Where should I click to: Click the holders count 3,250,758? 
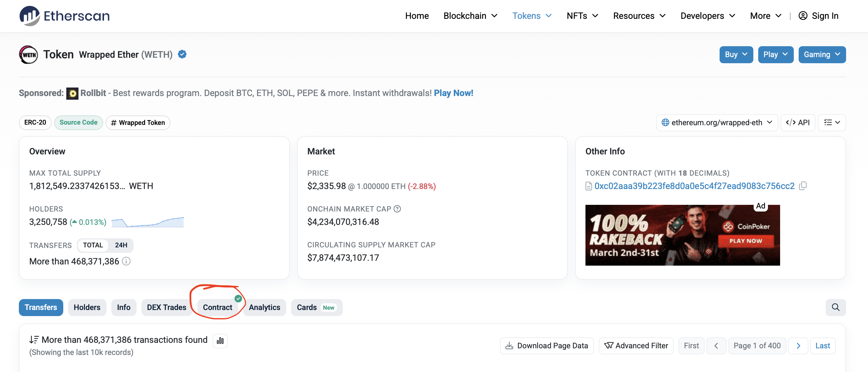pyautogui.click(x=48, y=222)
